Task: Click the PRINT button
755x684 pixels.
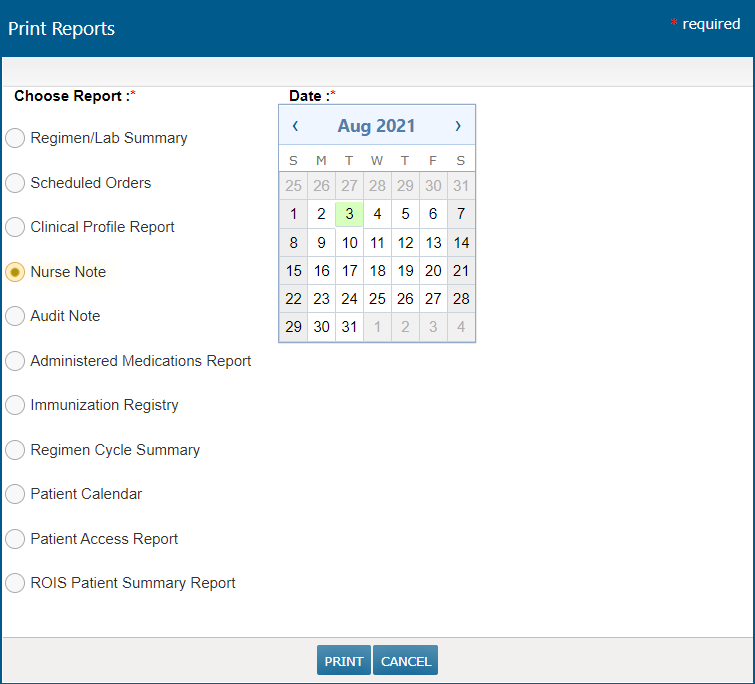Action: [344, 661]
